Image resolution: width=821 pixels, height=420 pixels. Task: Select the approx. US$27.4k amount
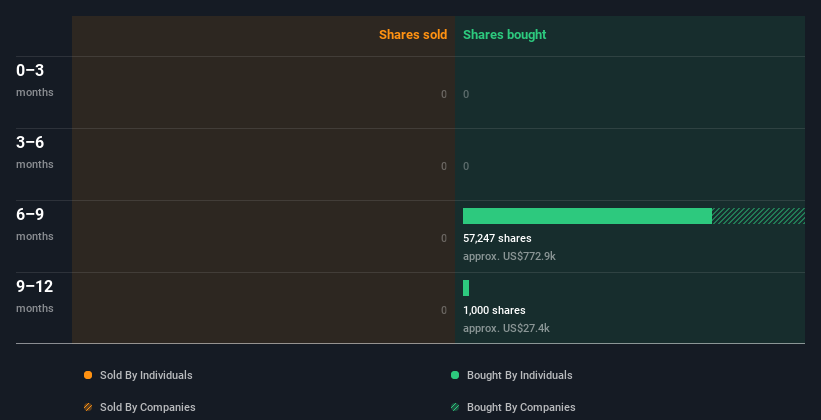pyautogui.click(x=506, y=328)
